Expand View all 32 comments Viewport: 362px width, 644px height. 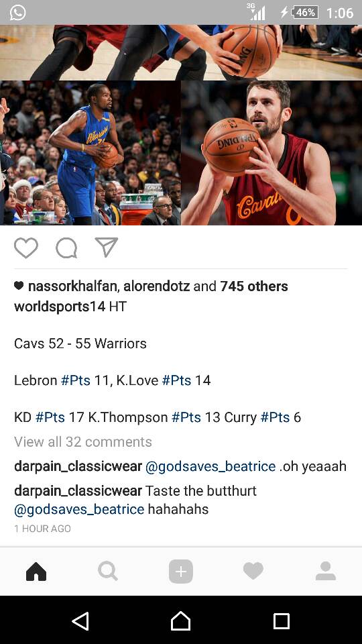click(x=83, y=442)
